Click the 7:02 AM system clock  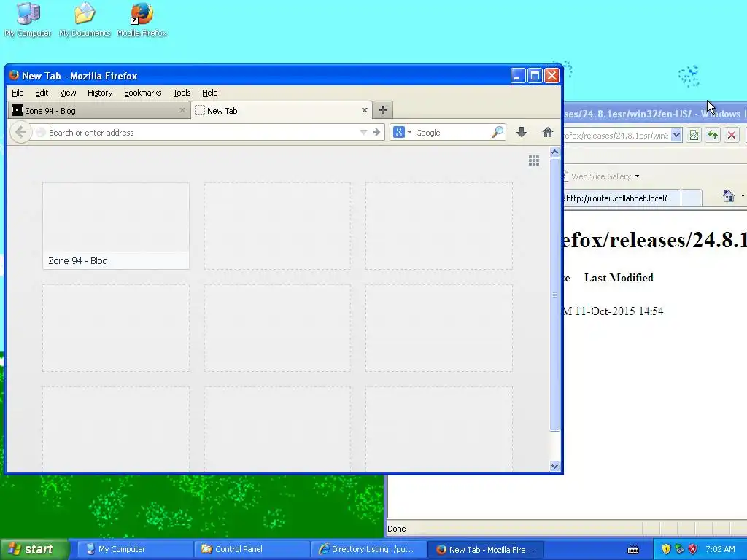pyautogui.click(x=720, y=549)
